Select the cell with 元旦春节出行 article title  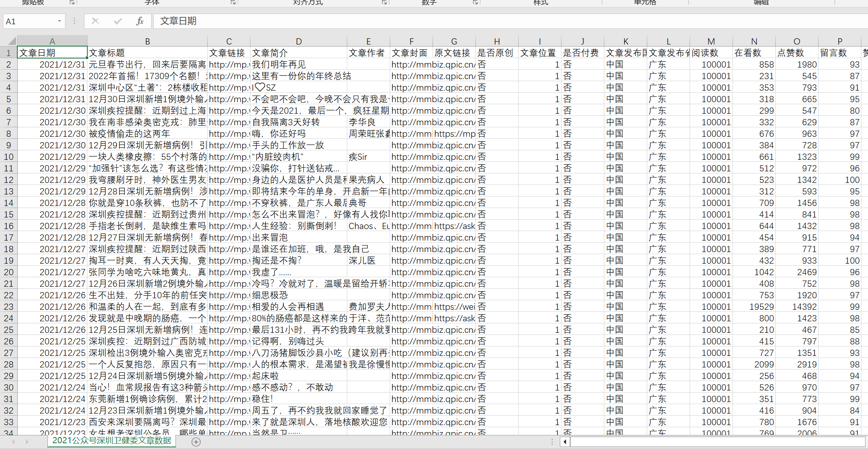(x=147, y=64)
